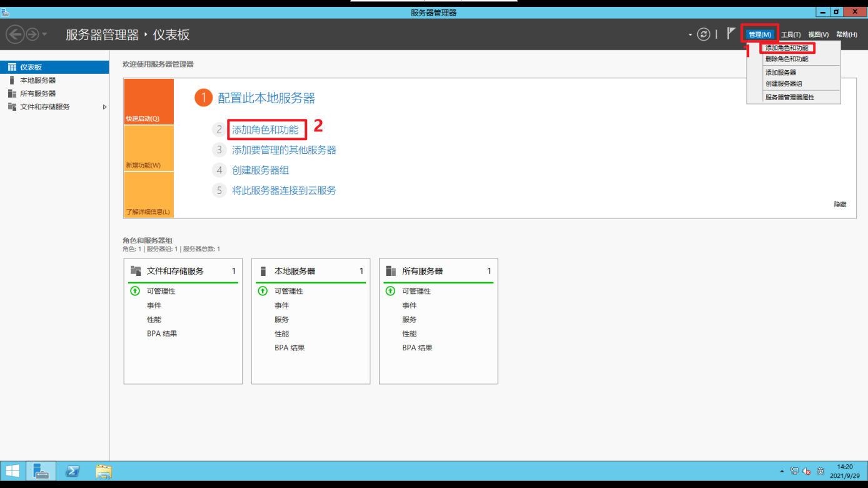Screen dimensions: 868x488
Task: Click 性能 in the 文件和存储服务 tile
Action: click(154, 320)
